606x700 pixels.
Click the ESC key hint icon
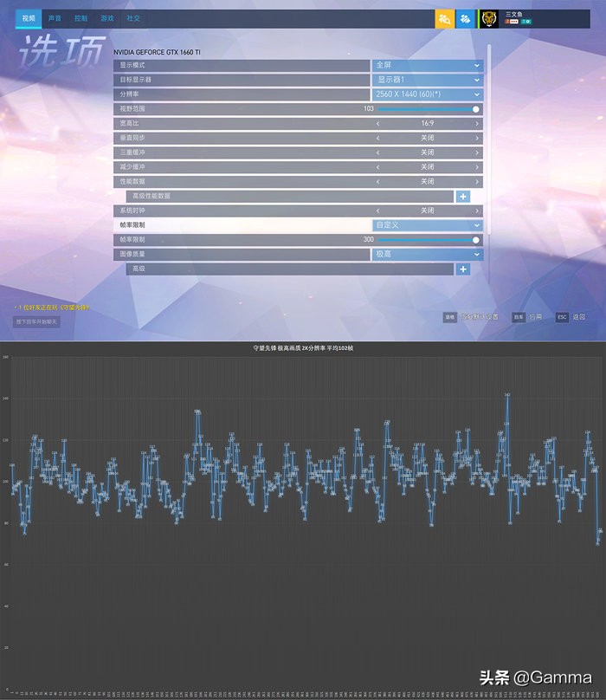pyautogui.click(x=562, y=317)
